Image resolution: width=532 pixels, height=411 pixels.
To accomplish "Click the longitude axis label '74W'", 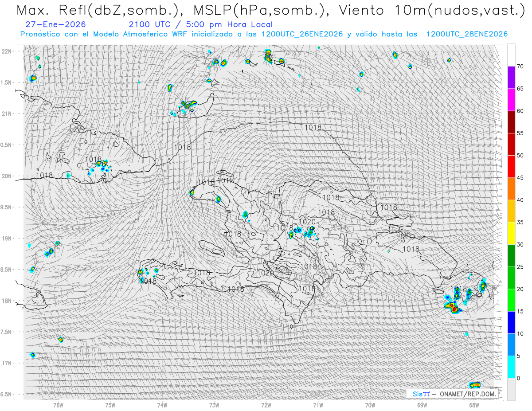I will (x=162, y=405).
